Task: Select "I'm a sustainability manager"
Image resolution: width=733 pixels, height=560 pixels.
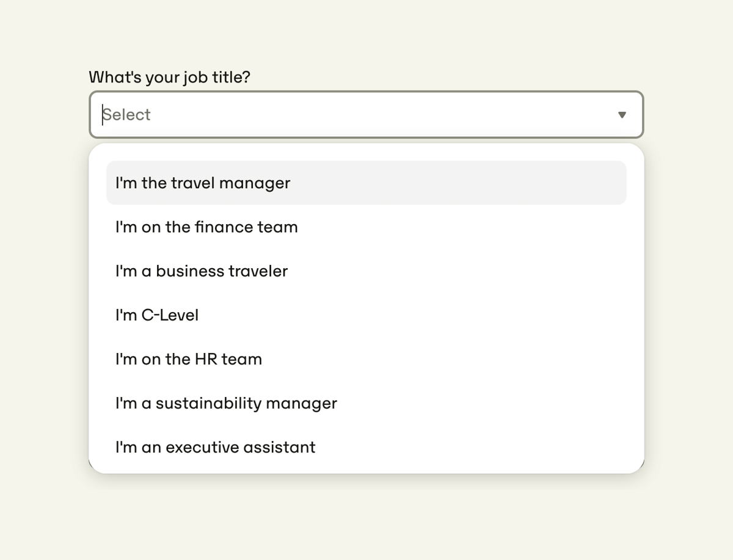Action: click(225, 402)
